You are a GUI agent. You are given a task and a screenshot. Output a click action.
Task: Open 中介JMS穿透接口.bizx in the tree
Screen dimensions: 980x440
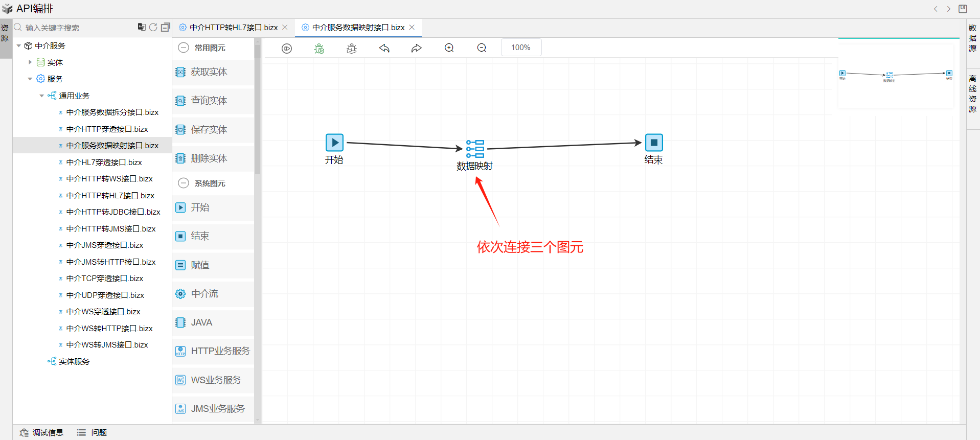tap(105, 245)
